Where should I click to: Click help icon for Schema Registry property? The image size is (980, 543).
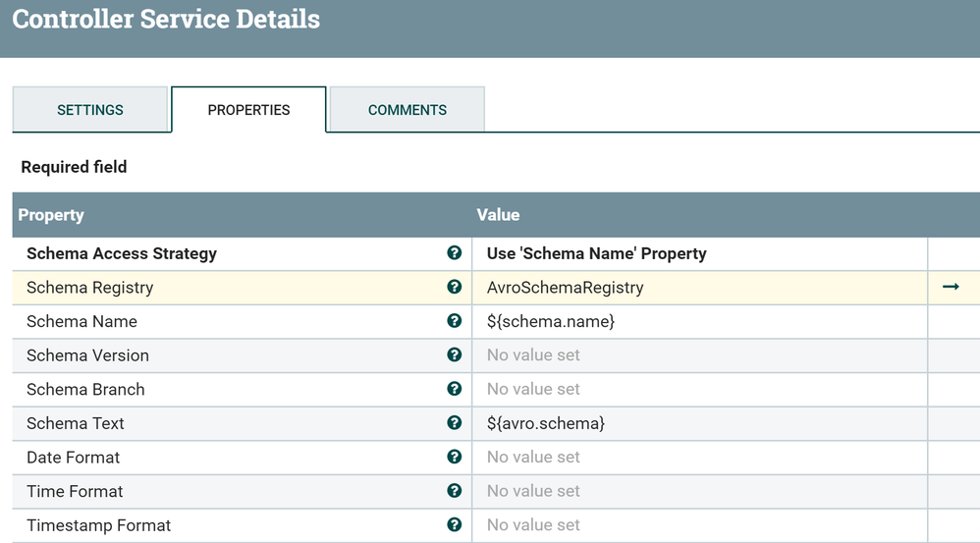click(x=454, y=287)
